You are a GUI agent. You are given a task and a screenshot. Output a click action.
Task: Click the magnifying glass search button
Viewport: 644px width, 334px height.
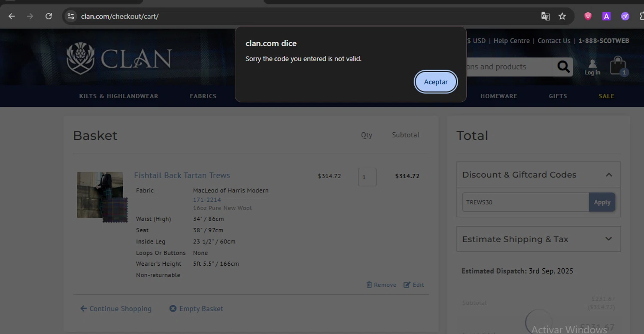click(563, 67)
